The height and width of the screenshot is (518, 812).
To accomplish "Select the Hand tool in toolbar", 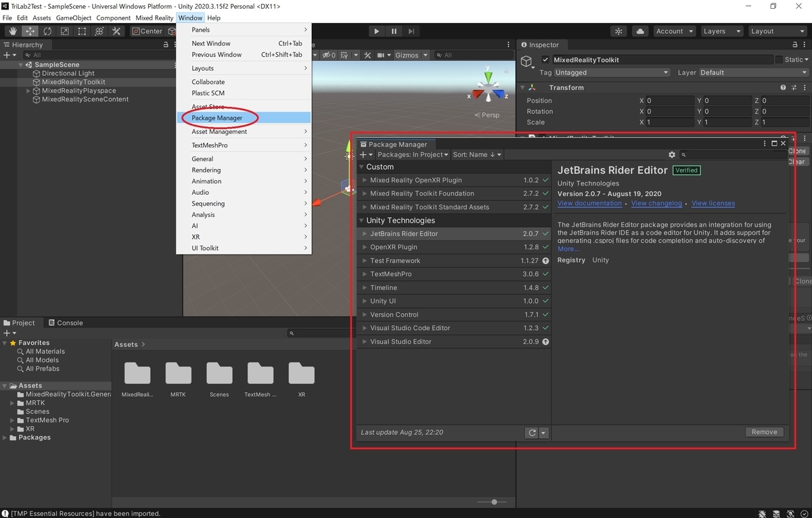I will click(x=13, y=31).
